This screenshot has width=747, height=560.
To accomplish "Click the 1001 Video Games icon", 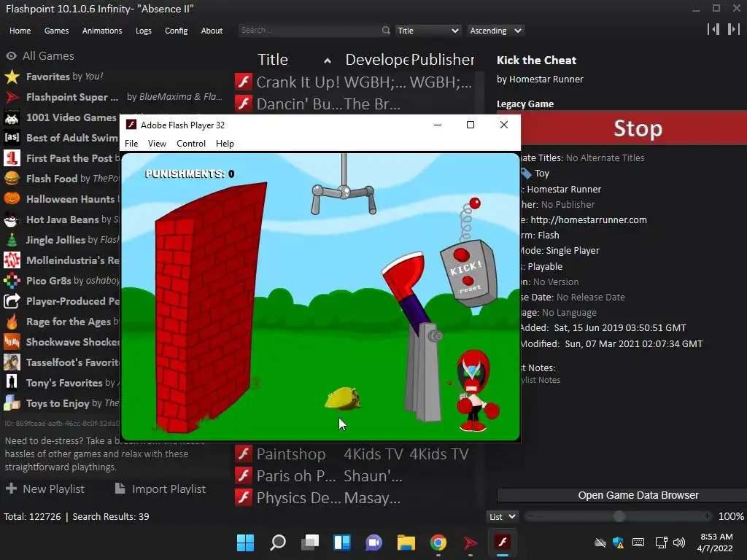I will coord(12,117).
